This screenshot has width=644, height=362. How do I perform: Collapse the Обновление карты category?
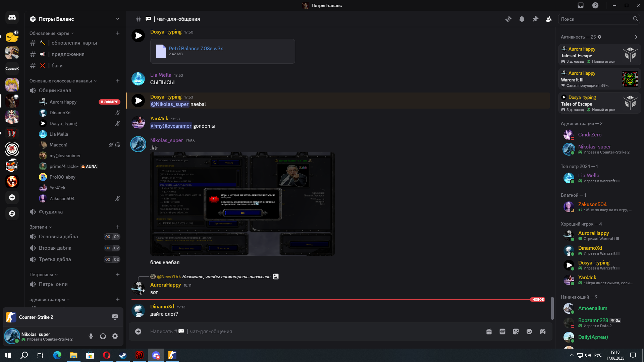(x=51, y=33)
